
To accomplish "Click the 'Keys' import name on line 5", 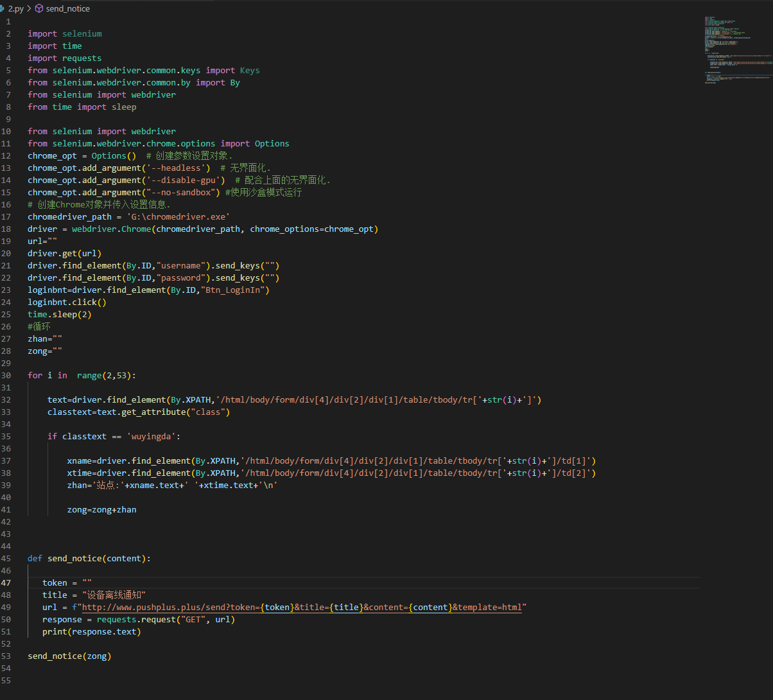I will click(250, 70).
